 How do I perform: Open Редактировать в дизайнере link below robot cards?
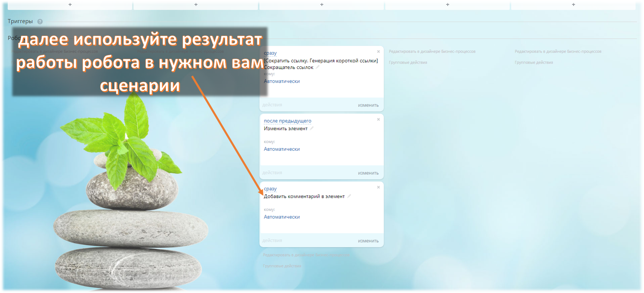[306, 255]
